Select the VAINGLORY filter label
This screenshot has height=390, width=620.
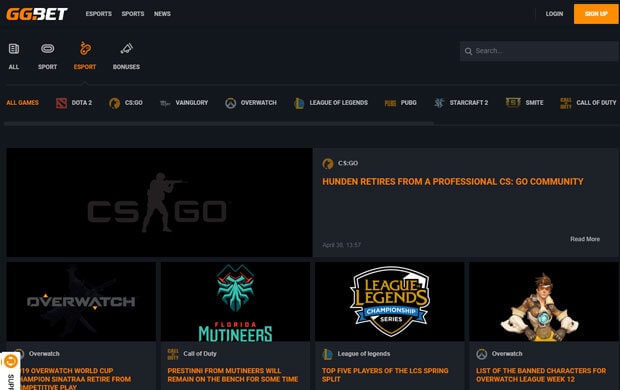192,103
